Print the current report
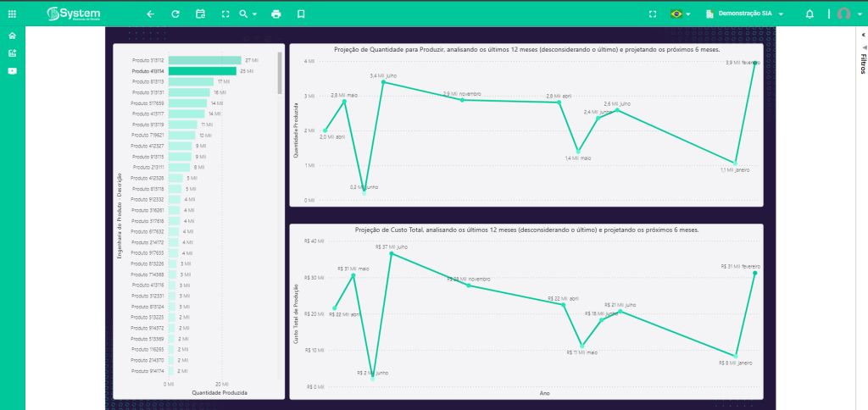The image size is (868, 410). [275, 14]
